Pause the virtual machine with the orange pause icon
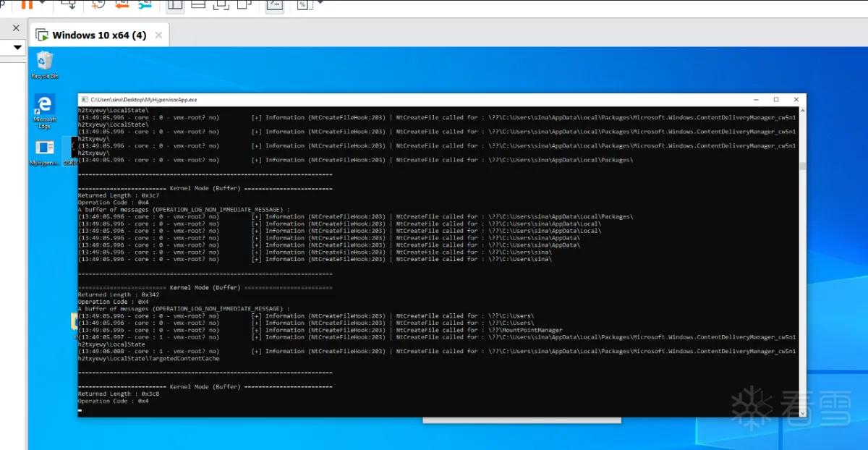 [27, 4]
